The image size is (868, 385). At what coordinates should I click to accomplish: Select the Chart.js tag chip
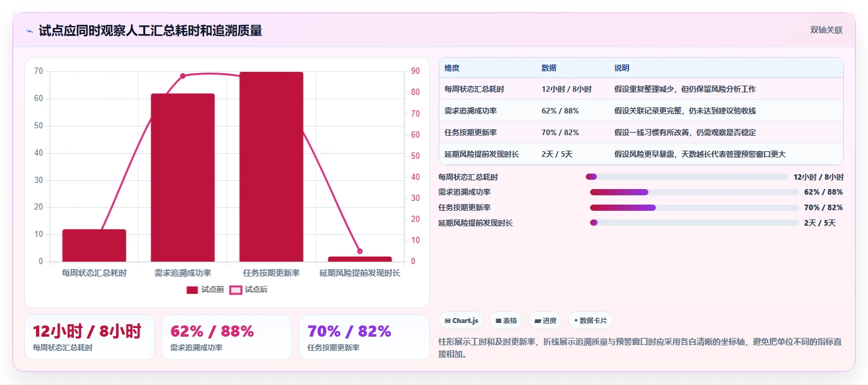[x=462, y=321]
